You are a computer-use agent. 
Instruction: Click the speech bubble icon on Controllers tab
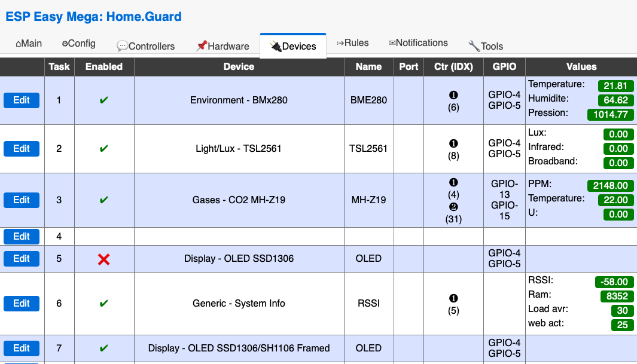[122, 46]
